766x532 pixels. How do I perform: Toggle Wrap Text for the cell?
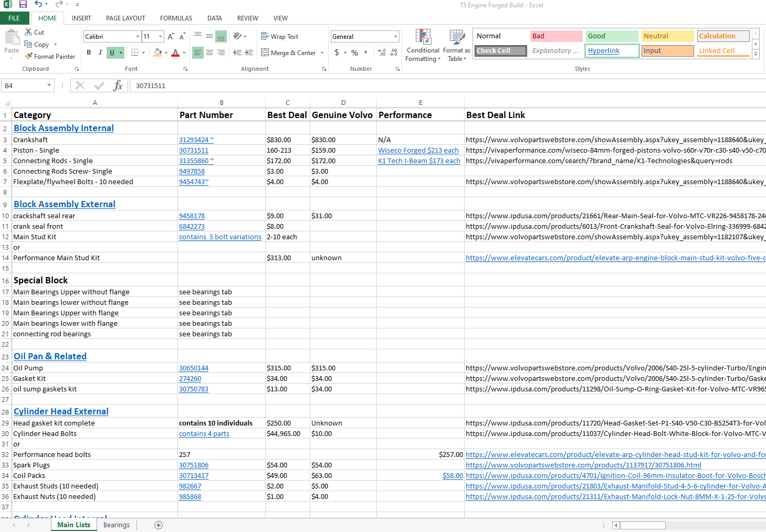[279, 37]
